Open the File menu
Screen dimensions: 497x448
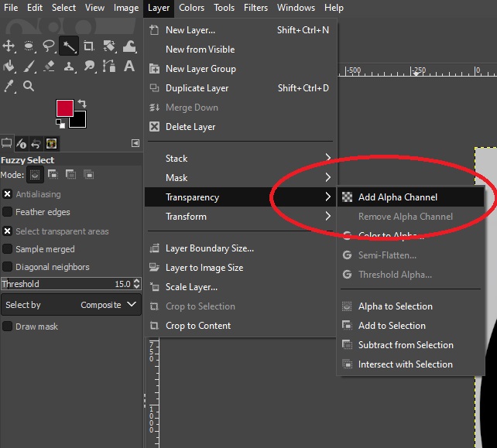11,8
